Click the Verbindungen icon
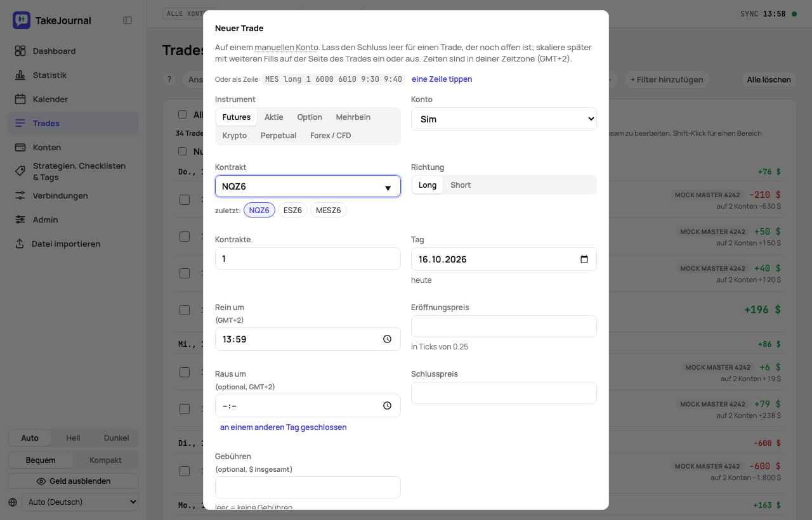This screenshot has width=812, height=520. click(20, 195)
